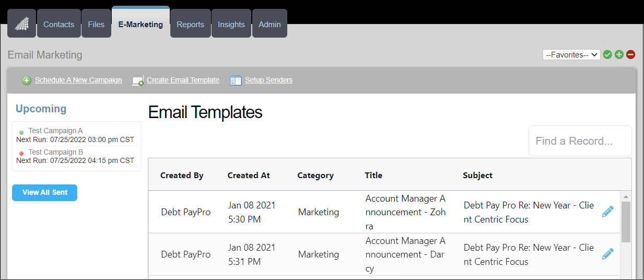Click the View All Sent button

click(45, 192)
